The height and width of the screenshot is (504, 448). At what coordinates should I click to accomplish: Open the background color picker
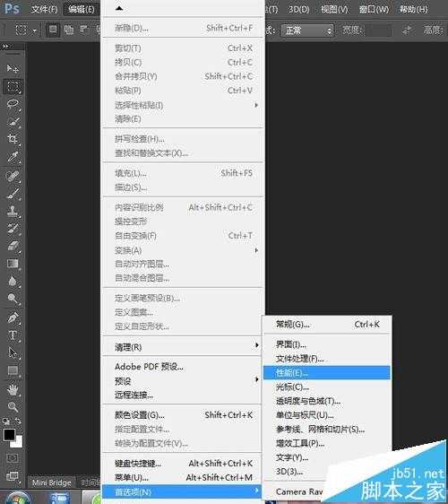pos(19,443)
